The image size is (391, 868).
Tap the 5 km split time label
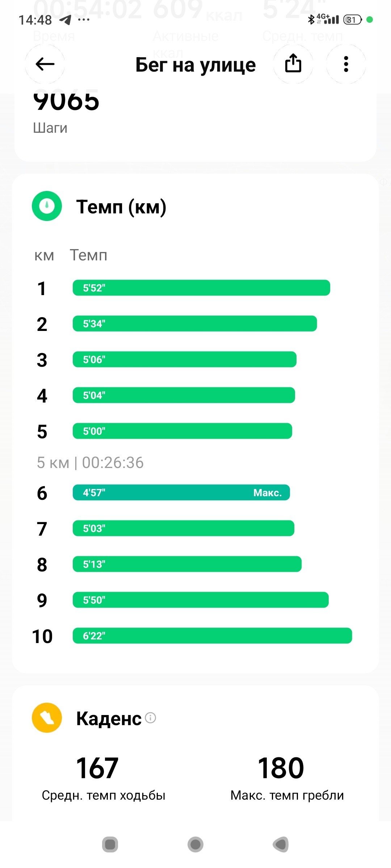pyautogui.click(x=90, y=463)
